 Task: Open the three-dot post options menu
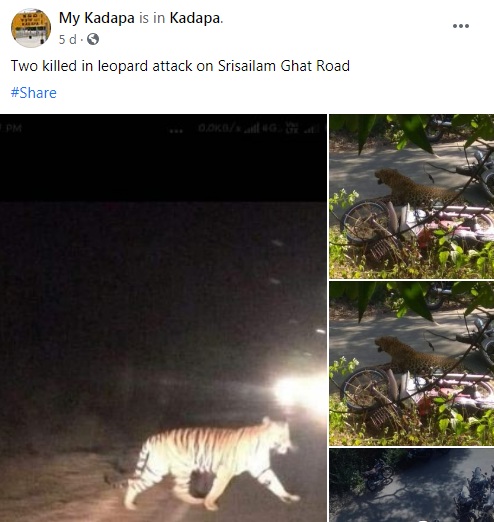[461, 26]
